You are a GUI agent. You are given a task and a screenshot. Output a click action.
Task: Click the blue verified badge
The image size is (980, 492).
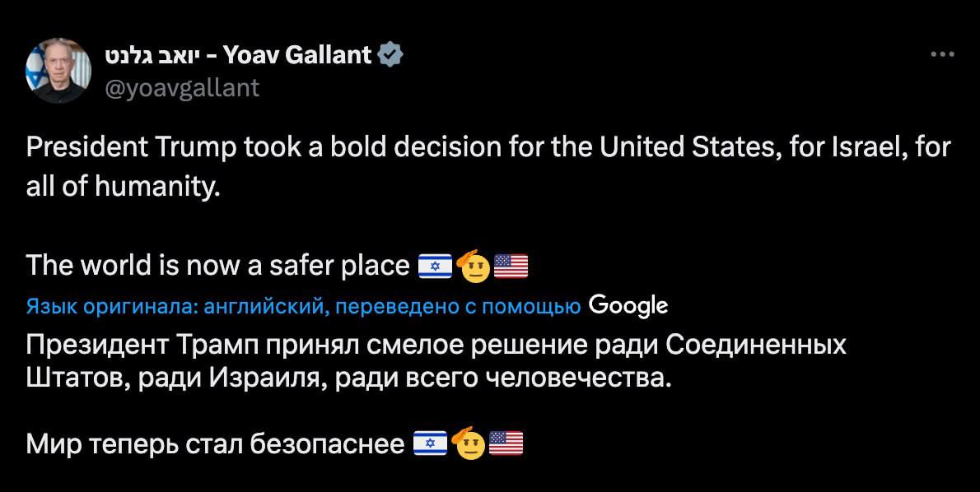click(x=390, y=55)
